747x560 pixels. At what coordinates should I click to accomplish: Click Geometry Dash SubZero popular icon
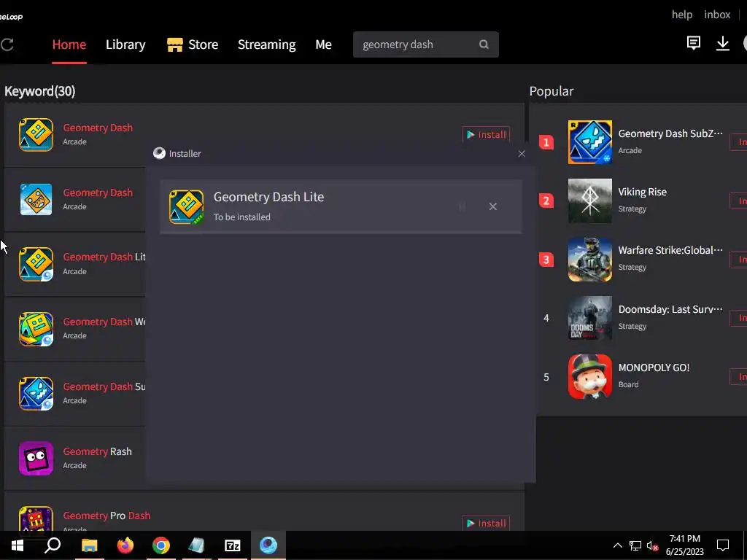tap(589, 142)
